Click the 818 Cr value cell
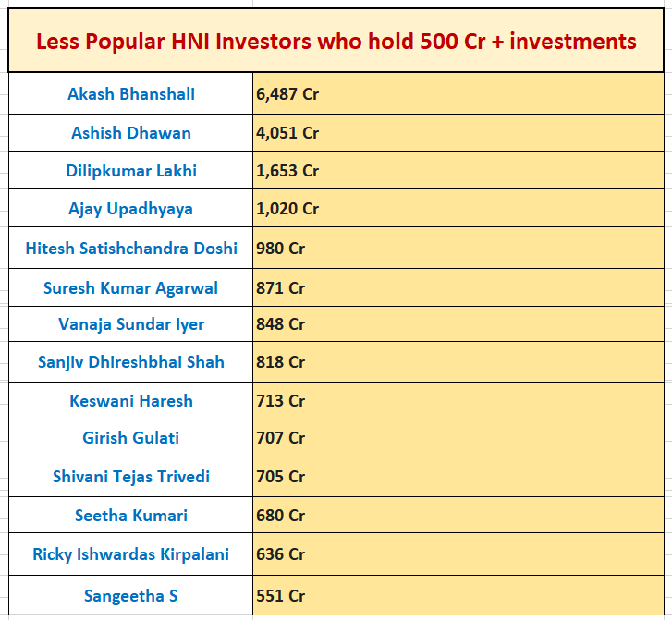This screenshot has height=620, width=672. click(458, 362)
